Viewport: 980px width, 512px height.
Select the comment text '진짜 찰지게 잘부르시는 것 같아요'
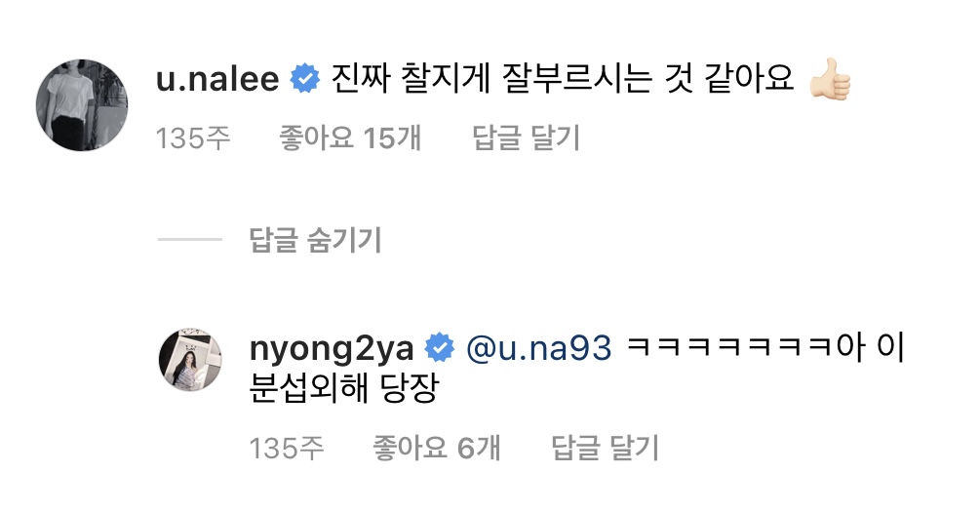click(563, 79)
